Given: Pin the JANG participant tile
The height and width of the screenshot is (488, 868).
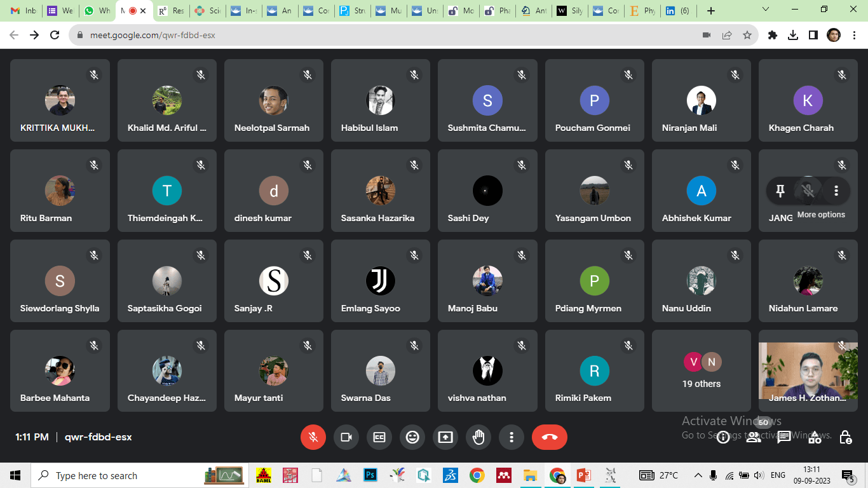Looking at the screenshot, I should 780,191.
